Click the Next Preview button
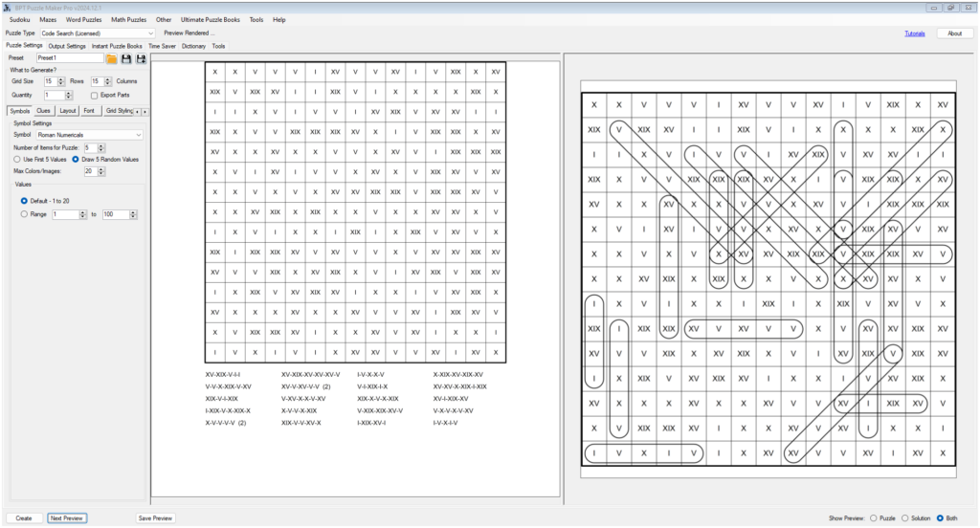The width and height of the screenshot is (980, 528). coord(67,517)
